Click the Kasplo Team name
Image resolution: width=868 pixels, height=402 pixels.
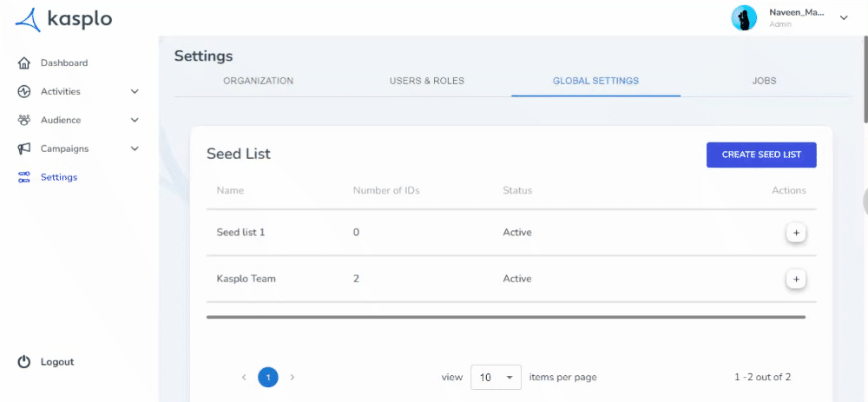tap(246, 279)
